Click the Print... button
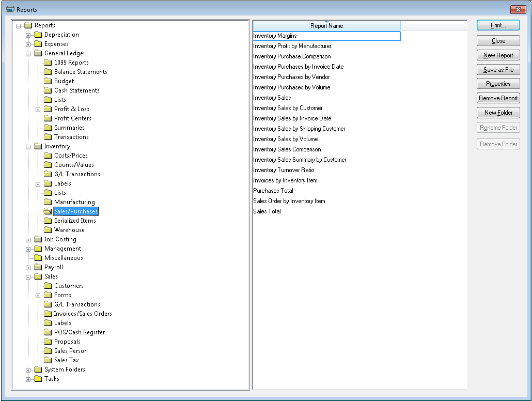Viewport: 532px width, 401px height. tap(498, 25)
